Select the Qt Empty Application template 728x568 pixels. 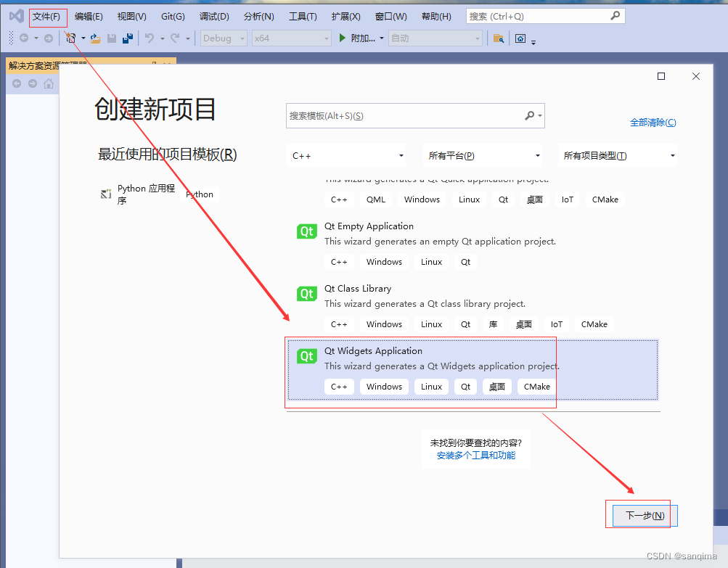[473, 245]
